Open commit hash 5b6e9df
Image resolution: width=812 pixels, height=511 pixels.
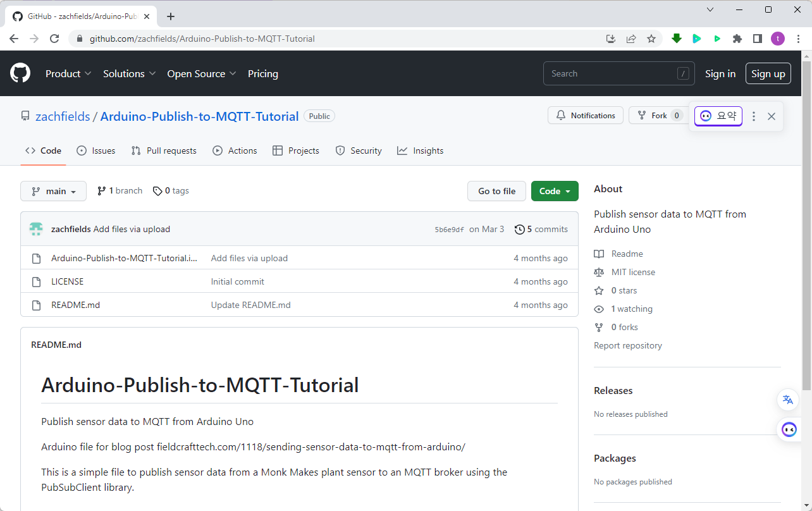tap(449, 230)
